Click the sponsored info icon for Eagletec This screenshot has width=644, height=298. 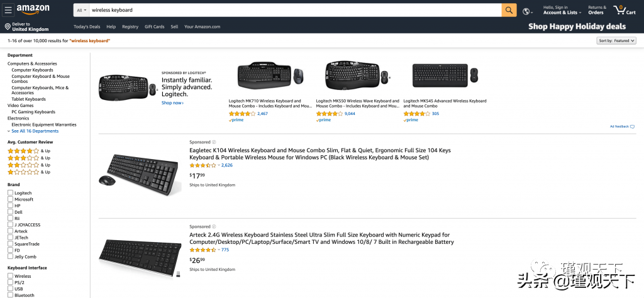point(214,142)
